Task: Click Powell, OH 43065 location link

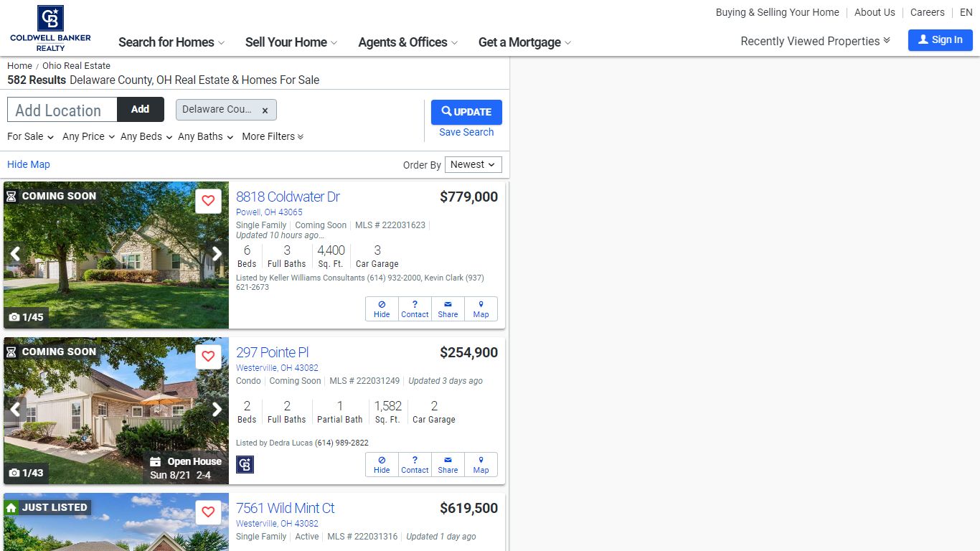Action: (269, 212)
